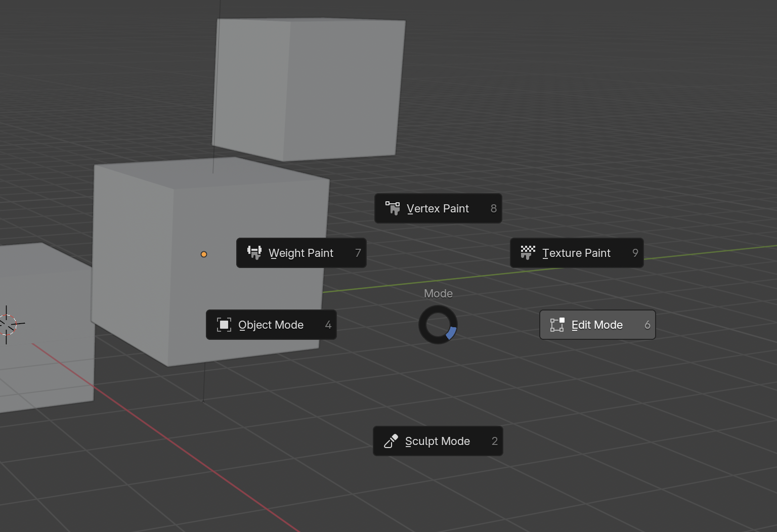
Task: Click the pie menu center ring
Action: click(x=438, y=325)
